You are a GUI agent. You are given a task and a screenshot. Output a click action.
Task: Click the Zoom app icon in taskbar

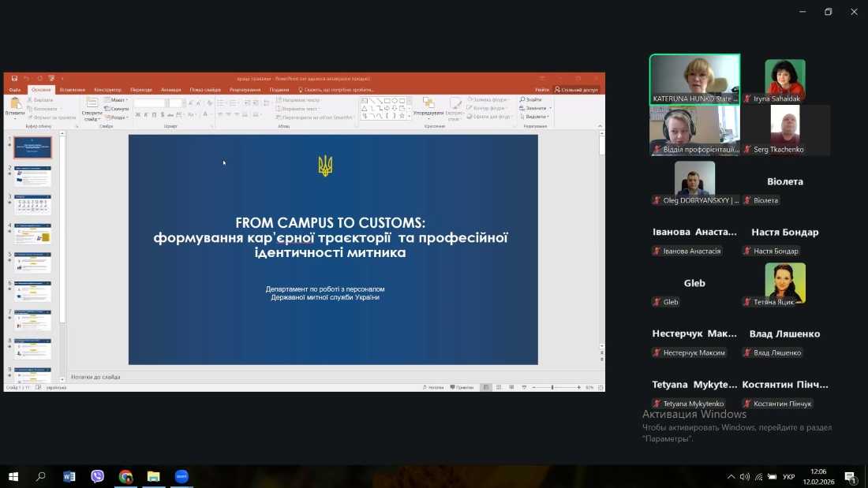click(181, 476)
